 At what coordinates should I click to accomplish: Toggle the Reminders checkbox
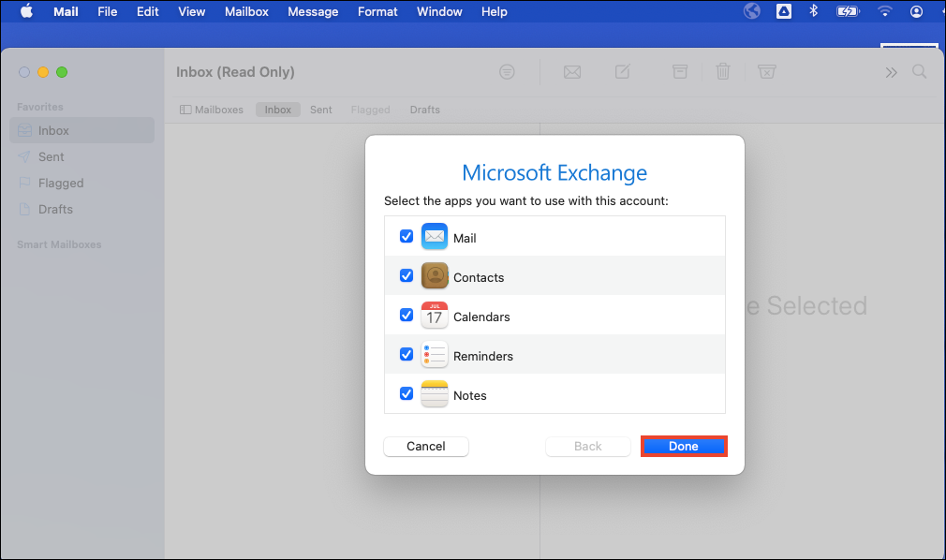tap(406, 355)
